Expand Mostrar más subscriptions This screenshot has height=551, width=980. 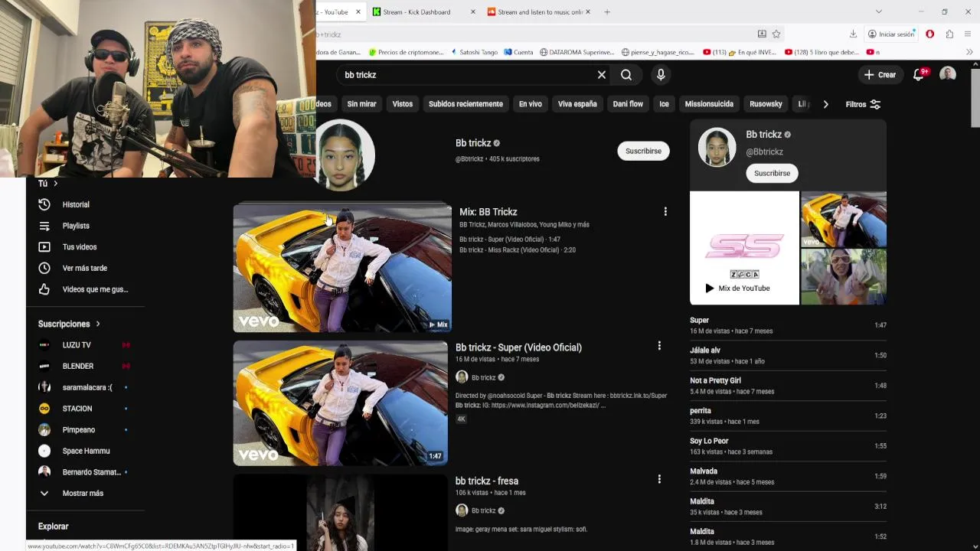click(x=84, y=494)
